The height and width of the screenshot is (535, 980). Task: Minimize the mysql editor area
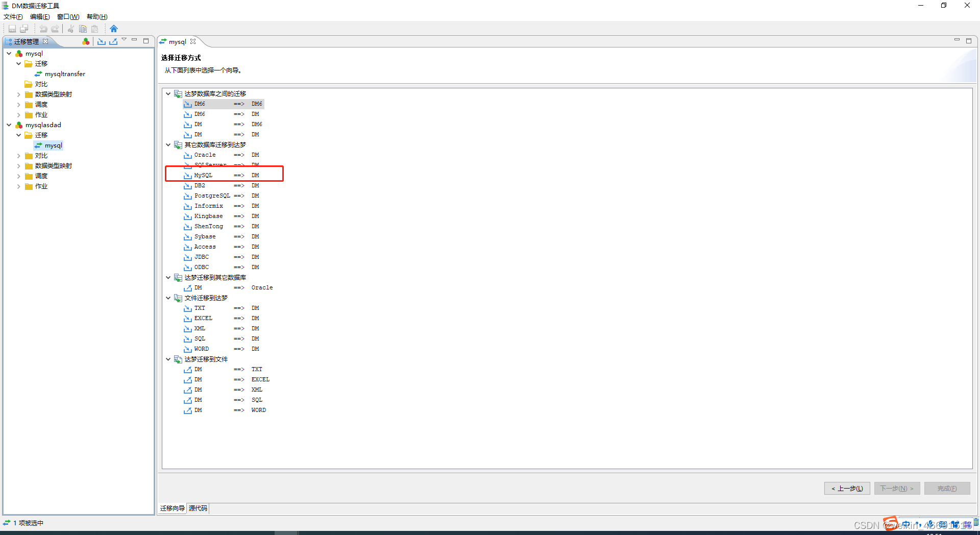tap(957, 40)
